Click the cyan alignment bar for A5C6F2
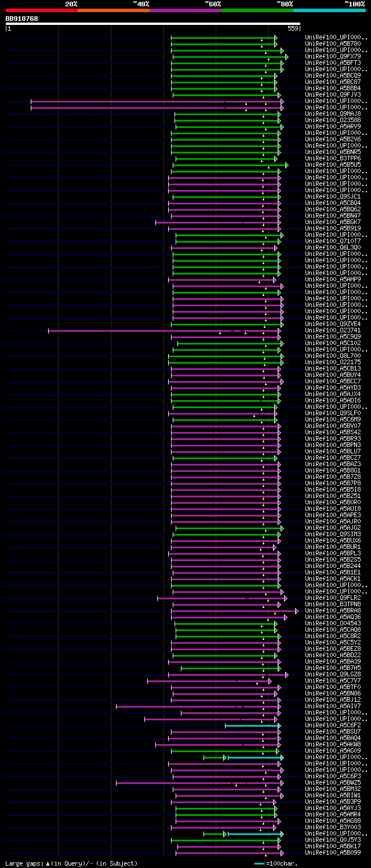The width and height of the screenshot is (371, 868). coord(253,726)
